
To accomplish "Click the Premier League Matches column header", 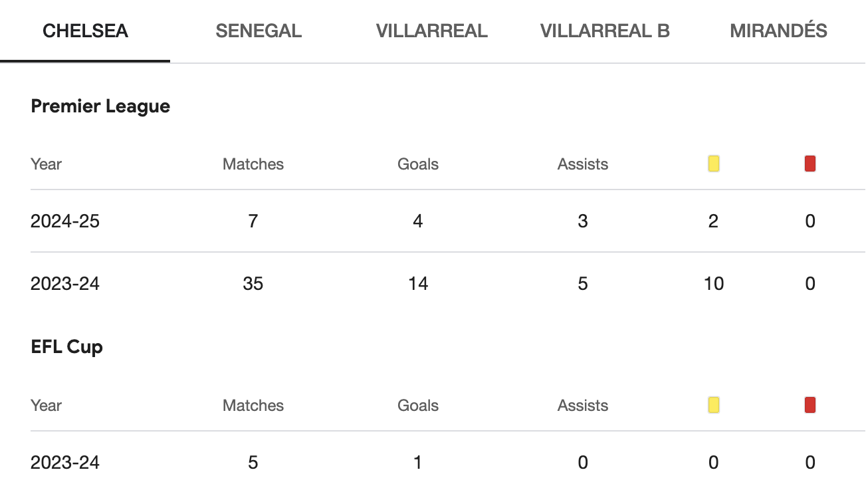I will point(253,164).
